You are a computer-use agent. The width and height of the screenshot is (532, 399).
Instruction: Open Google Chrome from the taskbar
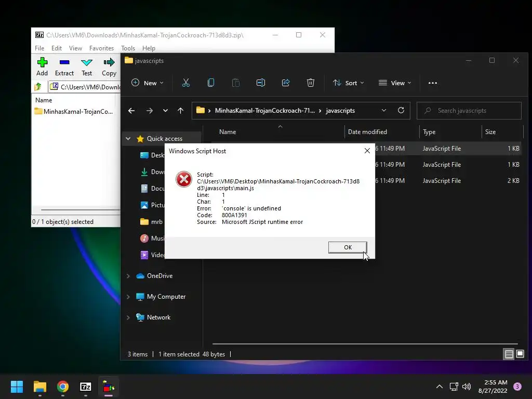tap(63, 387)
